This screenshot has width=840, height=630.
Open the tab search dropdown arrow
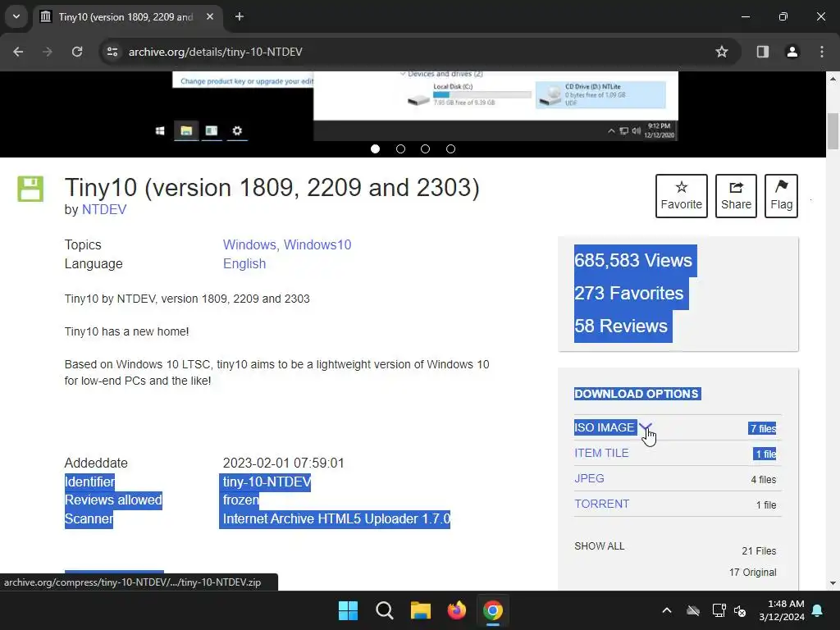16,16
